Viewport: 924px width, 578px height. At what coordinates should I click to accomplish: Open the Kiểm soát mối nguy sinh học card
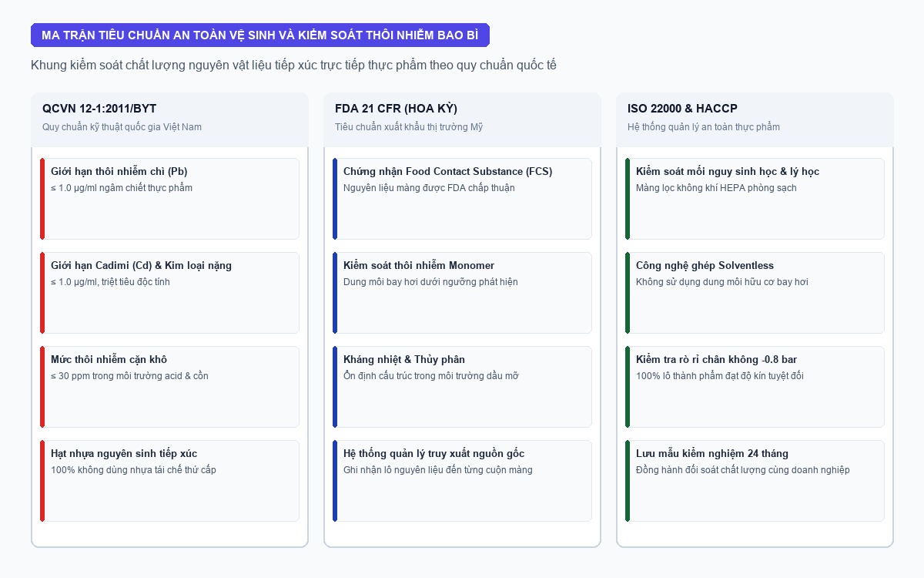pos(755,199)
